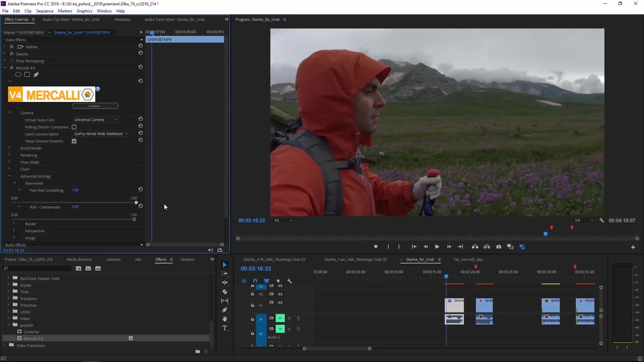
Task: Choose free draw bezier mask pen
Action: click(36, 75)
